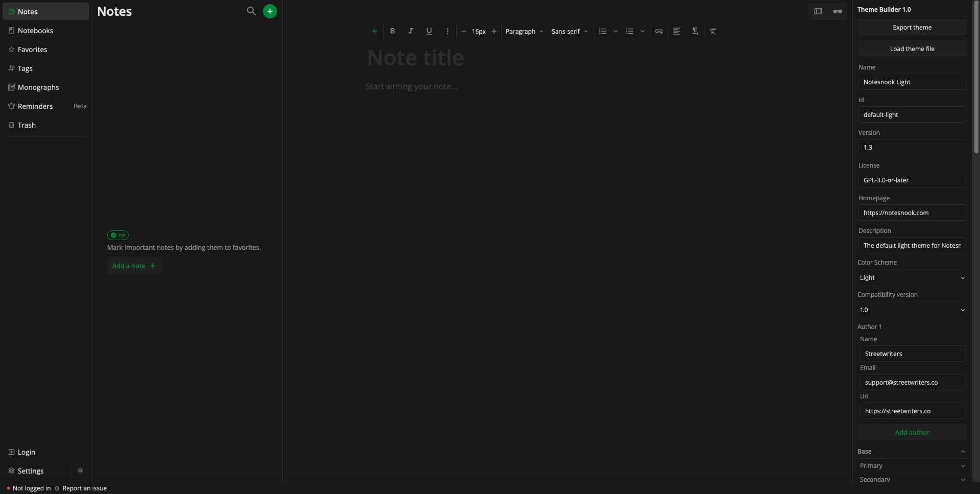Go to Monographs in the sidebar
980x494 pixels.
pyautogui.click(x=38, y=87)
